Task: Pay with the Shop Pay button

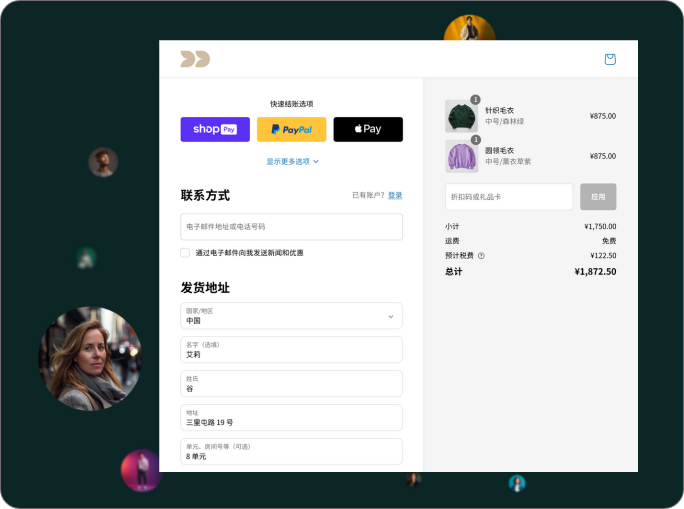Action: point(215,129)
